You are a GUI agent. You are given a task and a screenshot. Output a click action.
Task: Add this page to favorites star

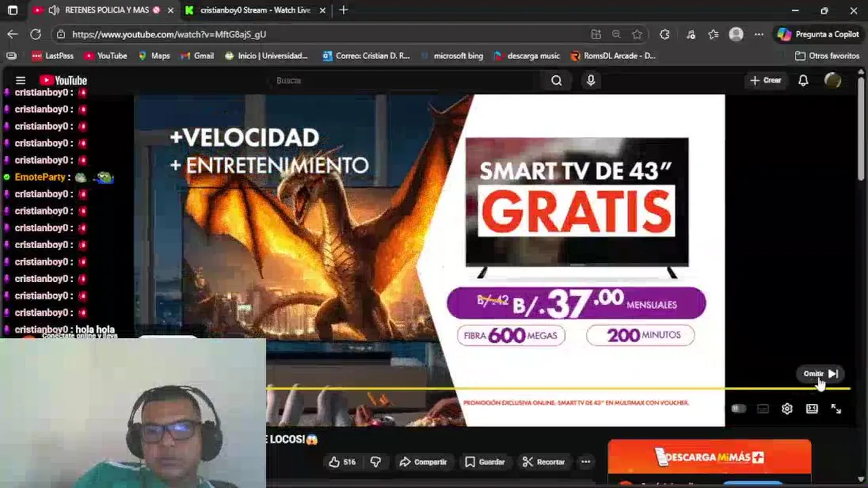[x=637, y=34]
